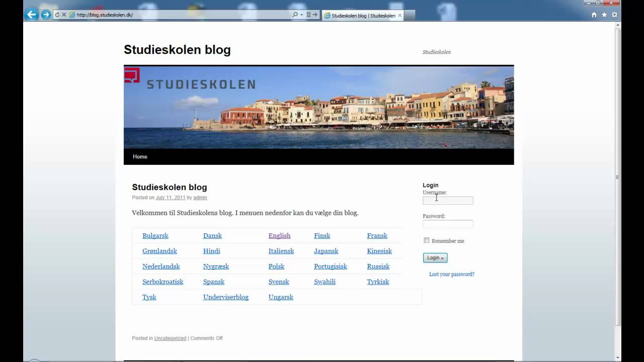Click the harbor header banner image

(x=318, y=108)
